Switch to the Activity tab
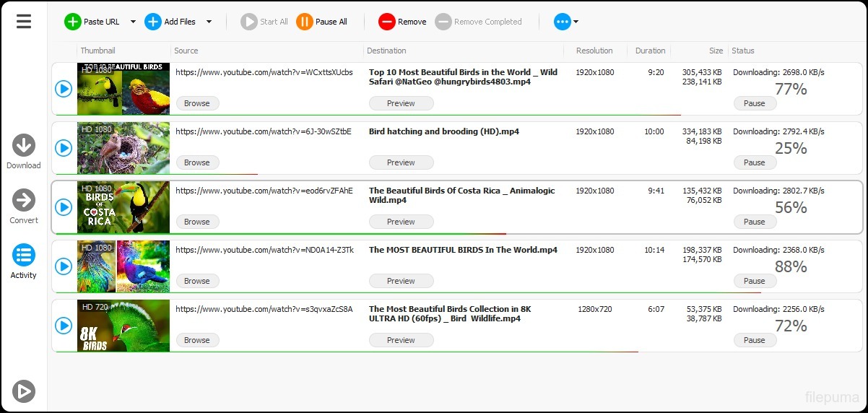Screen dimensions: 868x413 click(24, 256)
